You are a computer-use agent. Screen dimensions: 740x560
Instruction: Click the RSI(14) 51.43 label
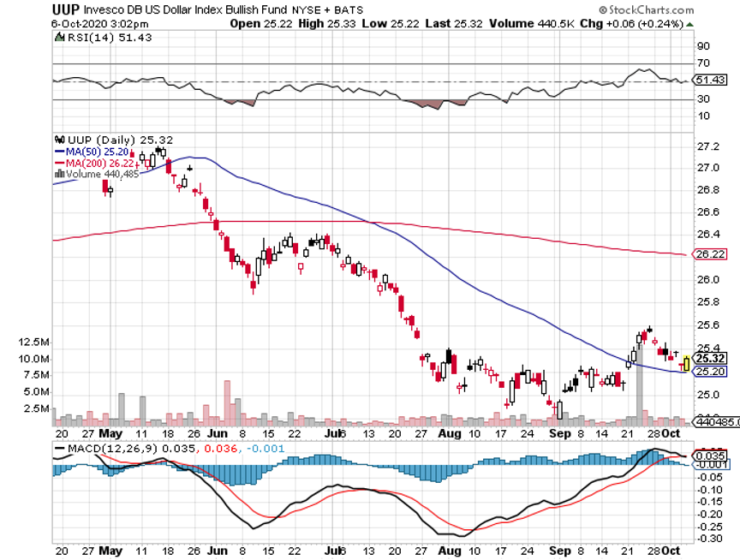(110, 38)
